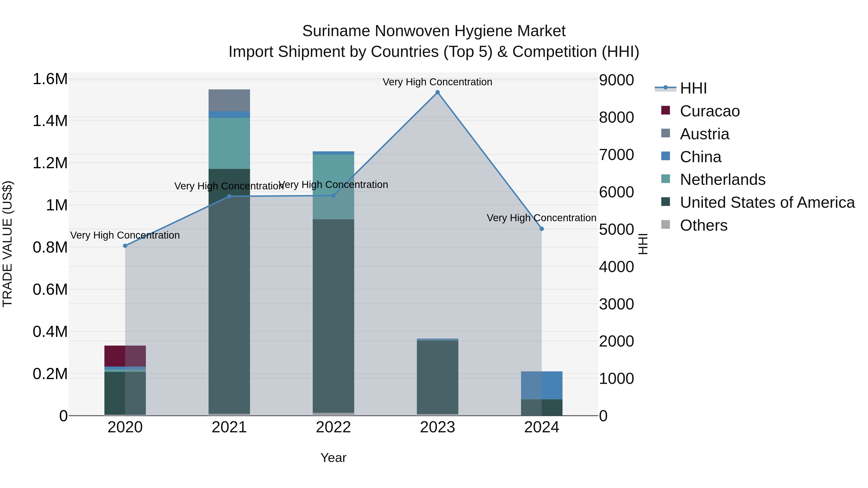This screenshot has height=488, width=868.
Task: Click the China bar segment in 2024
Action: pyautogui.click(x=542, y=385)
